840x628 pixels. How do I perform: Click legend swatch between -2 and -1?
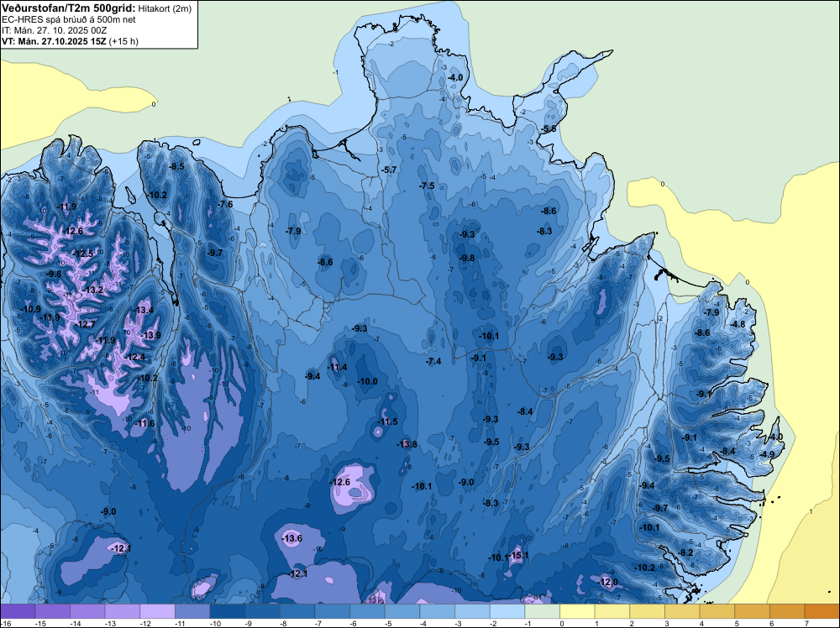tap(507, 611)
